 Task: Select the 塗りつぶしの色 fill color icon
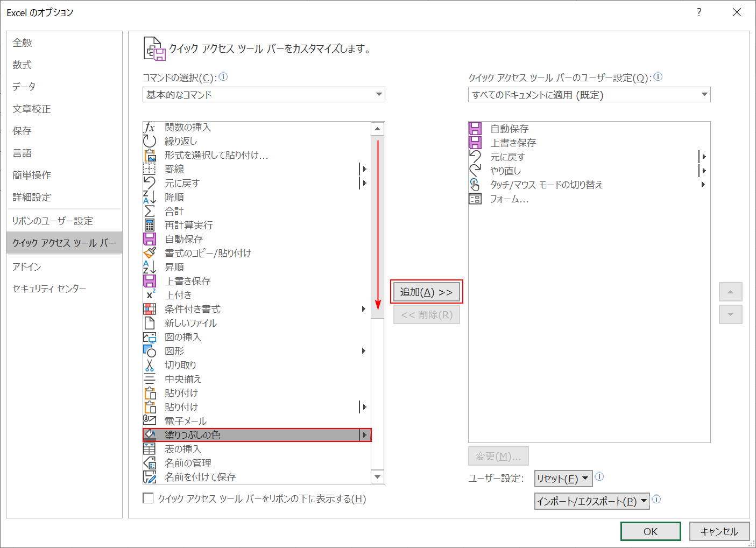(x=150, y=434)
